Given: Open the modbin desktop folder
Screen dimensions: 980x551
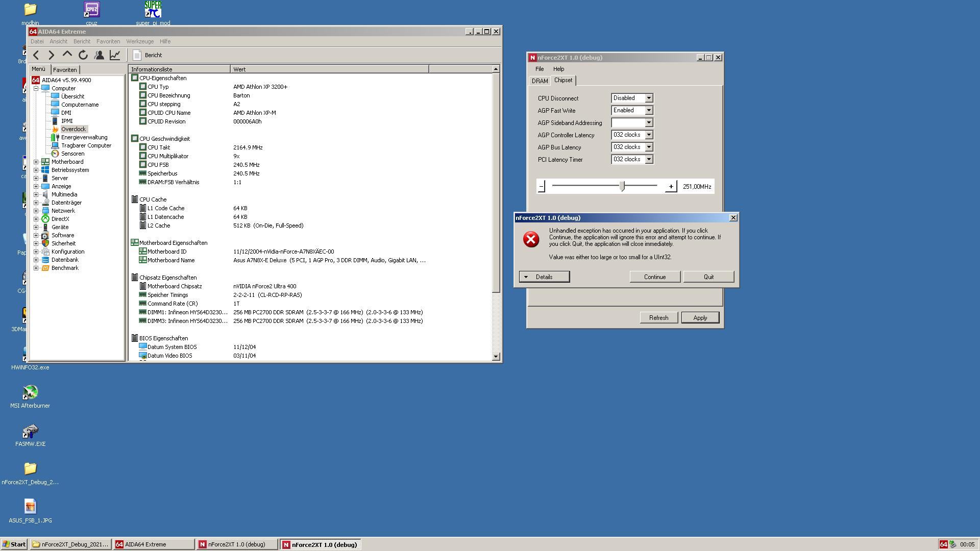Looking at the screenshot, I should (30, 13).
